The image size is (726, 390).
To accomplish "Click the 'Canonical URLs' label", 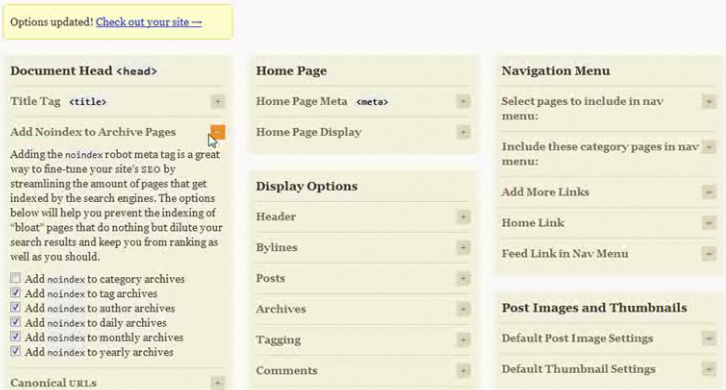I will tap(53, 383).
